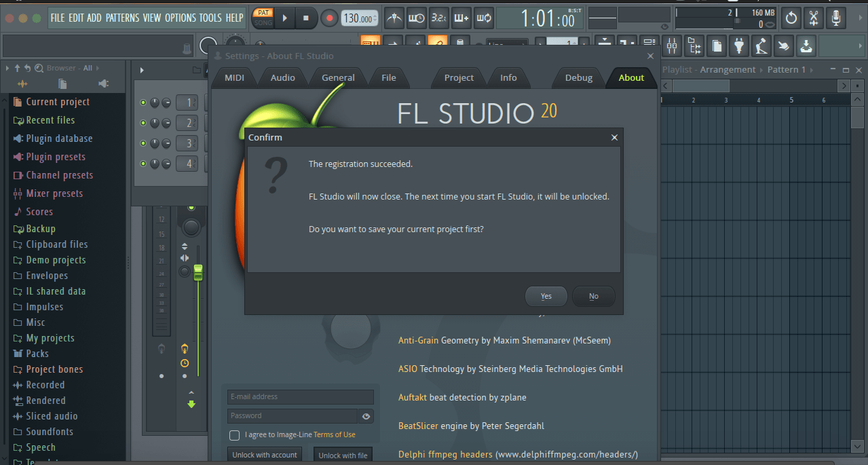Click the browser plugins filter icon
The height and width of the screenshot is (465, 868).
[103, 83]
